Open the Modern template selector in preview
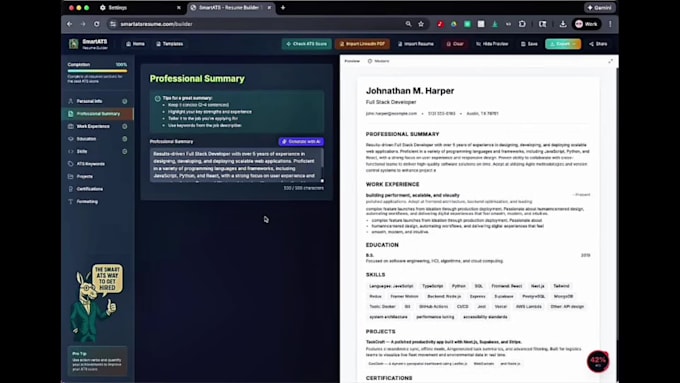680x383 pixels. point(378,61)
